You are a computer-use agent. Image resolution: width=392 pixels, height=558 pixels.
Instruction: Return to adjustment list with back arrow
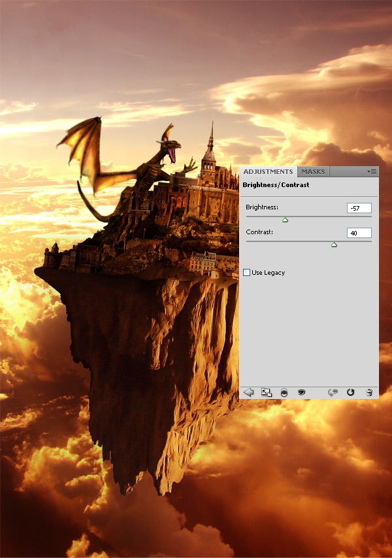248,392
